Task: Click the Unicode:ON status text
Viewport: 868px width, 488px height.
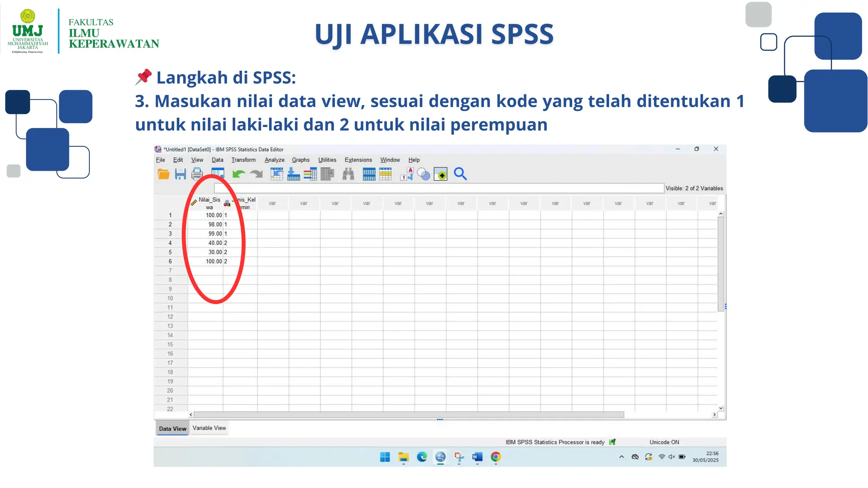Action: coord(664,442)
